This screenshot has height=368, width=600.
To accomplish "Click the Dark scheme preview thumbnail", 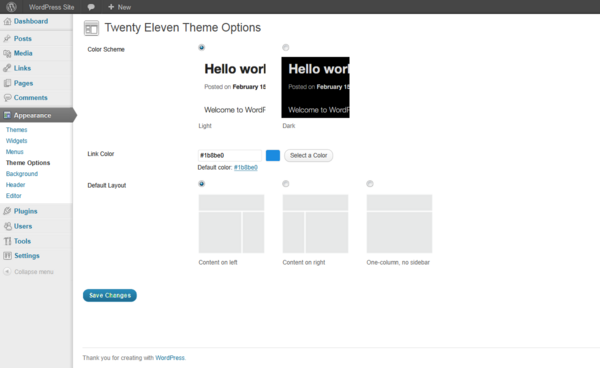I will 316,88.
